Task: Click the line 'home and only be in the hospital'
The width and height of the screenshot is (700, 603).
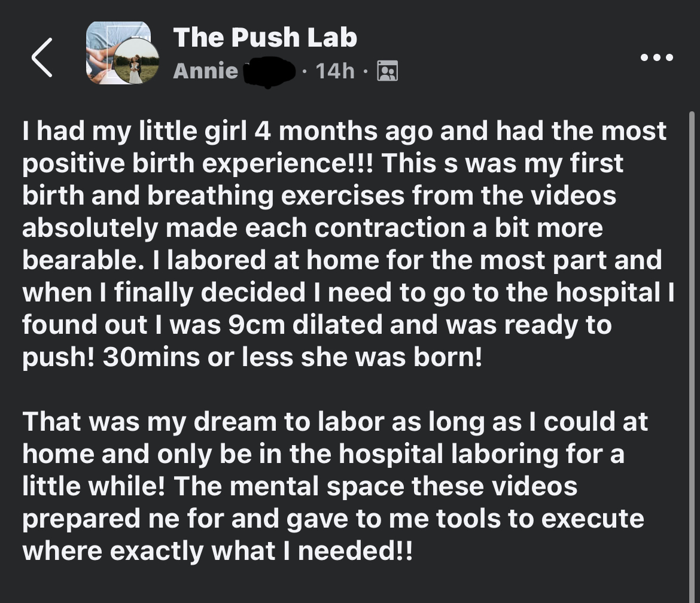Action: (323, 454)
